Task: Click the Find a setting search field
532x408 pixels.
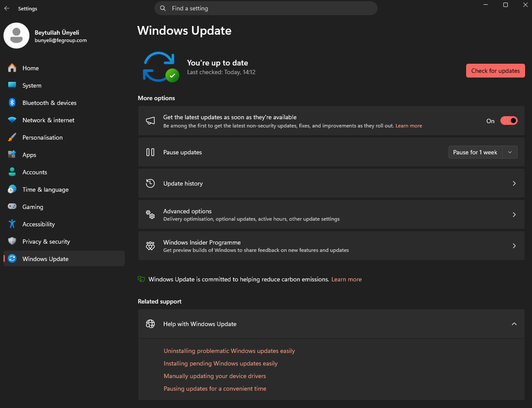Action: click(266, 8)
